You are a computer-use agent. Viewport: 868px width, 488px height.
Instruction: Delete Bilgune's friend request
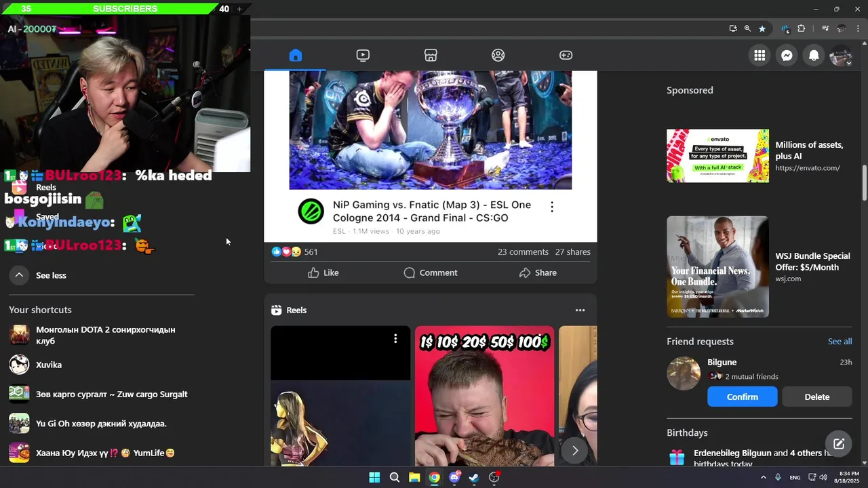[817, 396]
